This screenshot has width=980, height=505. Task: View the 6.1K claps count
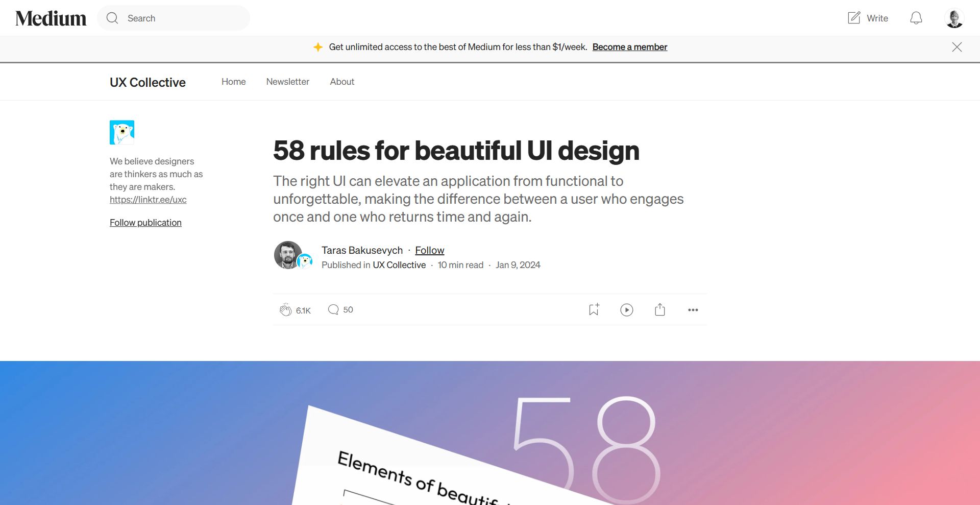tap(303, 310)
